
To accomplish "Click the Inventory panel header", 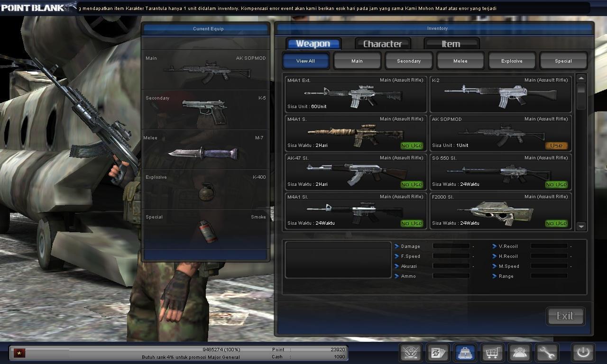I will (x=434, y=28).
